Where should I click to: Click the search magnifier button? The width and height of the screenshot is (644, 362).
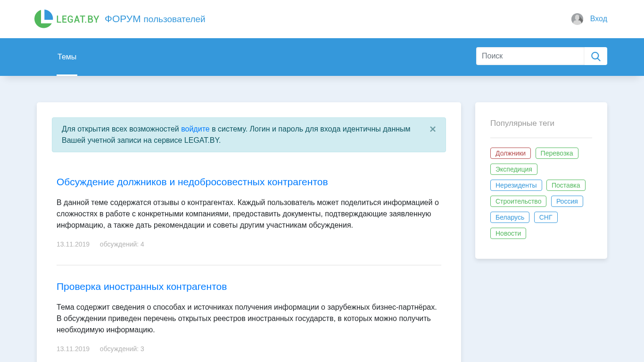point(595,56)
